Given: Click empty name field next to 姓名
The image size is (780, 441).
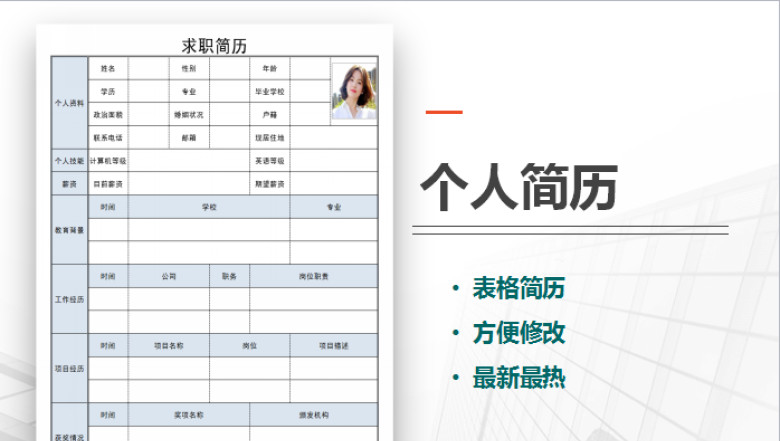Looking at the screenshot, I should pos(149,68).
